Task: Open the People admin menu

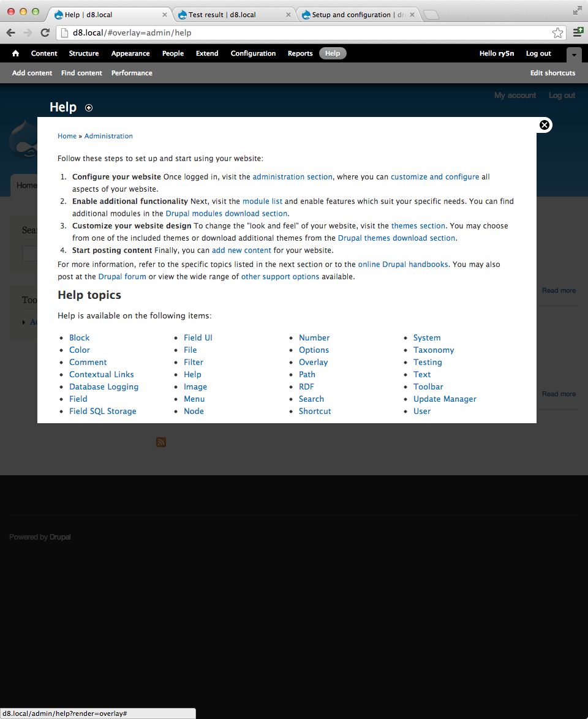Action: [x=173, y=53]
